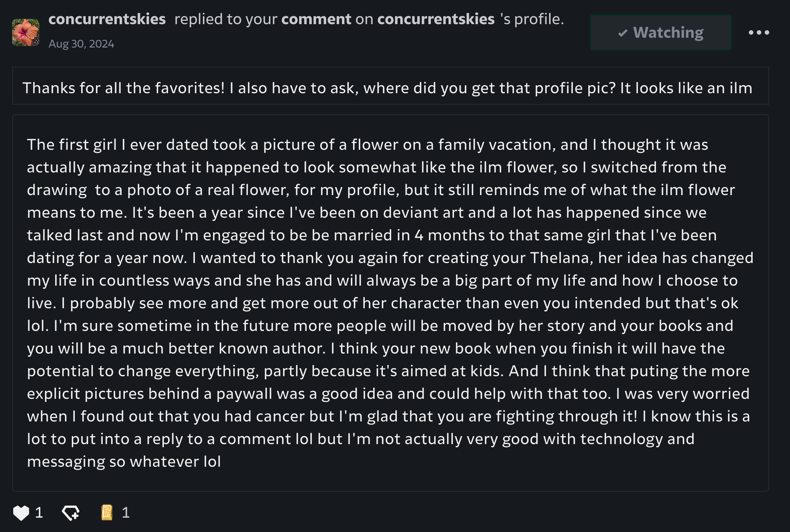Screen dimensions: 790x532
Task: Click the checkmark inside the Watching button
Action: 623,33
